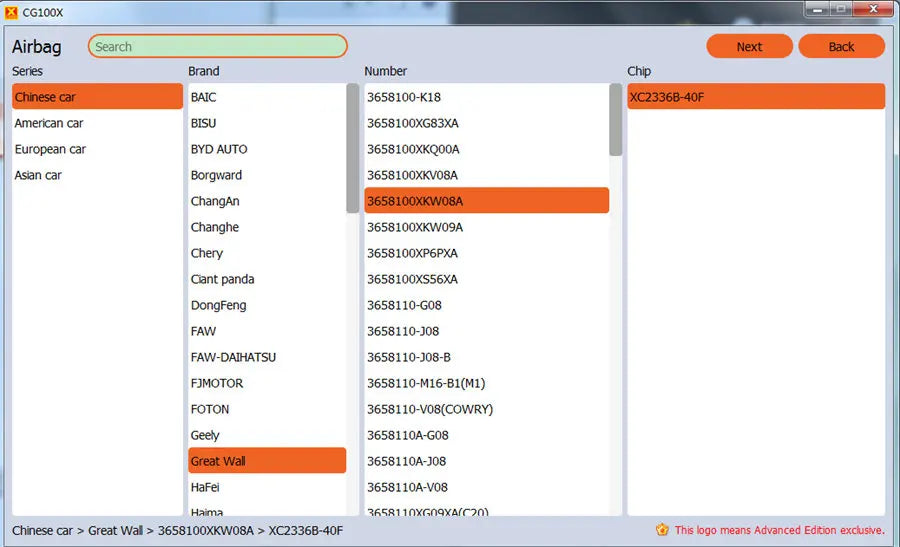
Task: Choose Asian car from Series list
Action: tap(97, 175)
